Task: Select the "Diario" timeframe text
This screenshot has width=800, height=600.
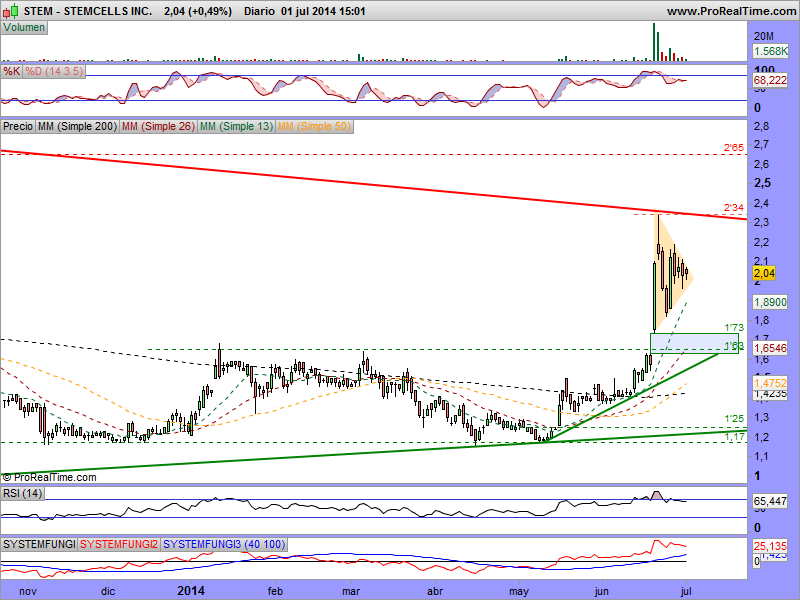Action: pos(259,11)
